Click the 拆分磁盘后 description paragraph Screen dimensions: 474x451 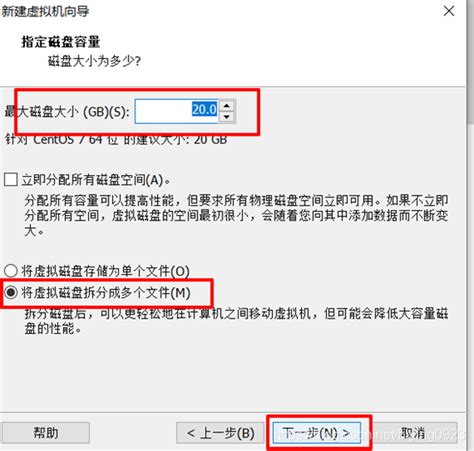pos(236,321)
